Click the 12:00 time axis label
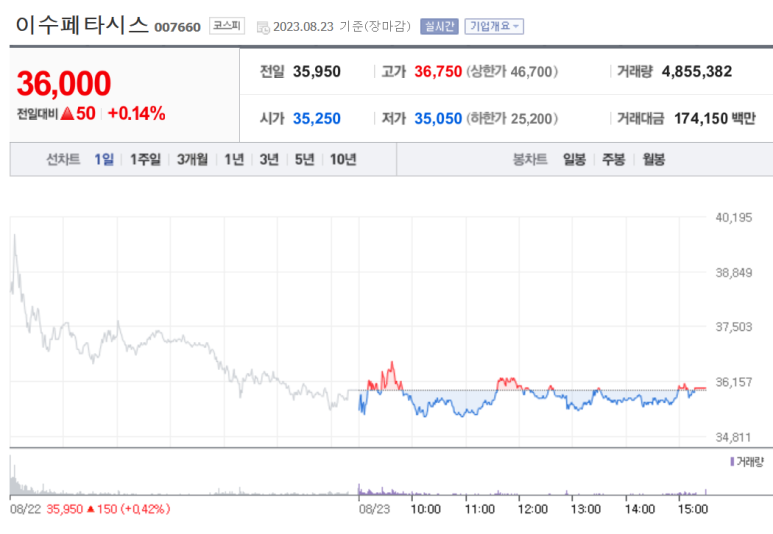 pos(532,509)
